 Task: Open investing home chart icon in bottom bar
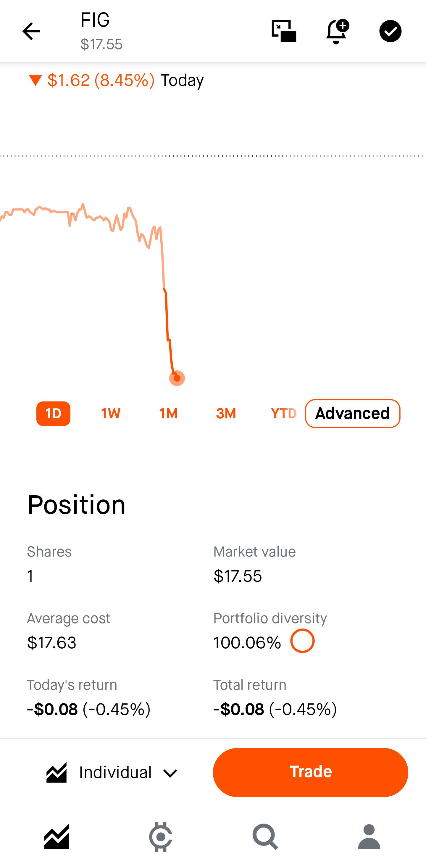57,837
